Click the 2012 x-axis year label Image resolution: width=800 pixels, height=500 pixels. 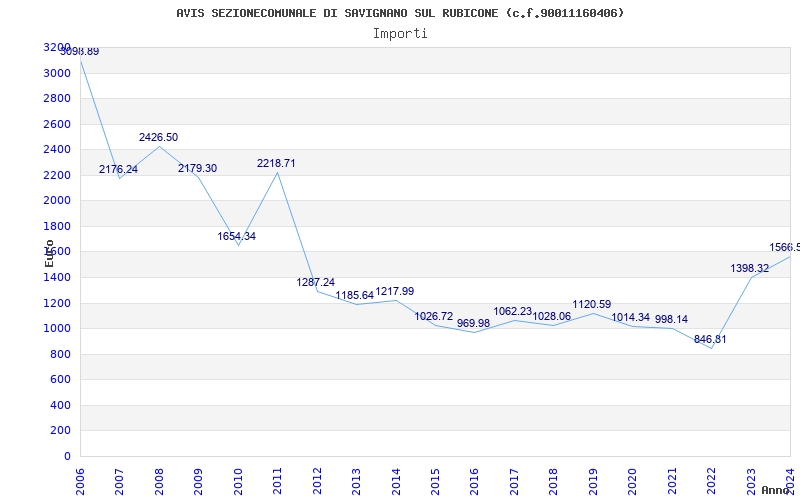coord(317,481)
